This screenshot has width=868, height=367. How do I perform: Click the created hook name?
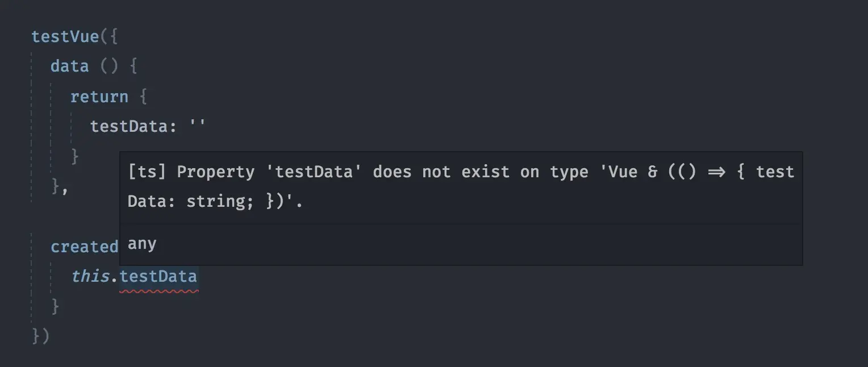point(84,247)
